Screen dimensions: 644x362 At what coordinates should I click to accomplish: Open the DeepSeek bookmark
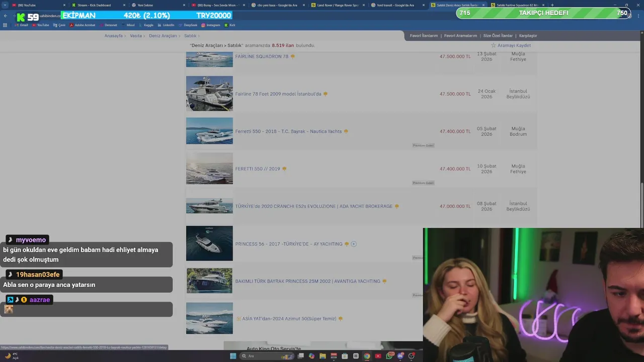tap(188, 25)
